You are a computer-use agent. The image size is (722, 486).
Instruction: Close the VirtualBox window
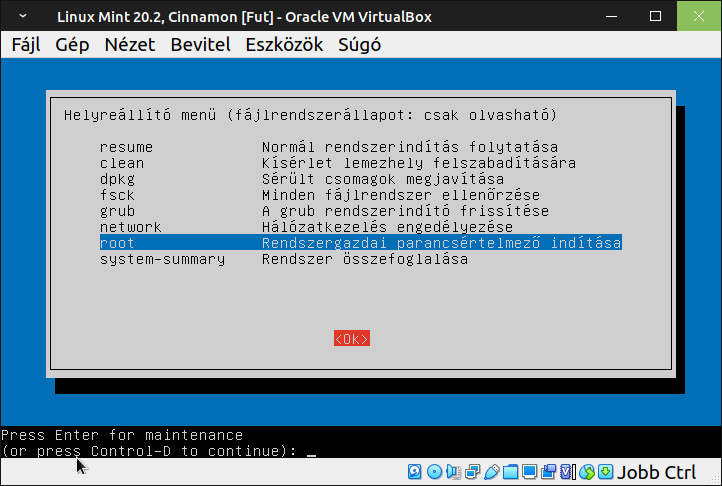pos(699,16)
